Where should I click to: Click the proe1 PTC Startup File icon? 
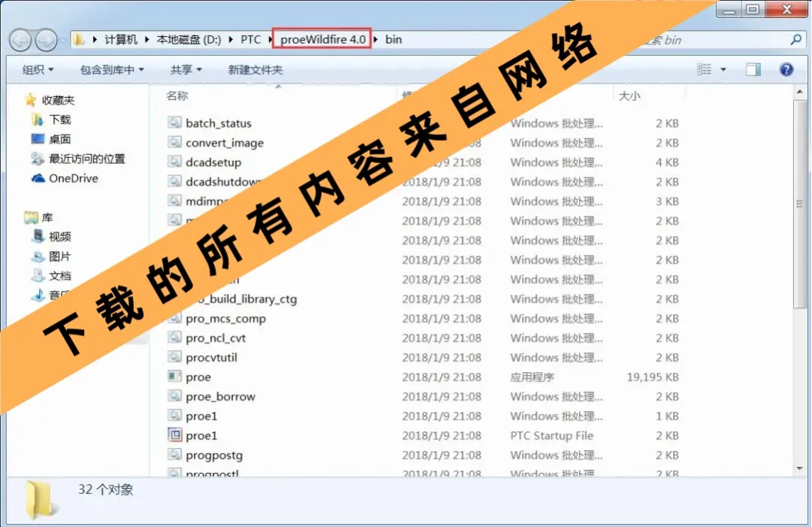[x=174, y=435]
